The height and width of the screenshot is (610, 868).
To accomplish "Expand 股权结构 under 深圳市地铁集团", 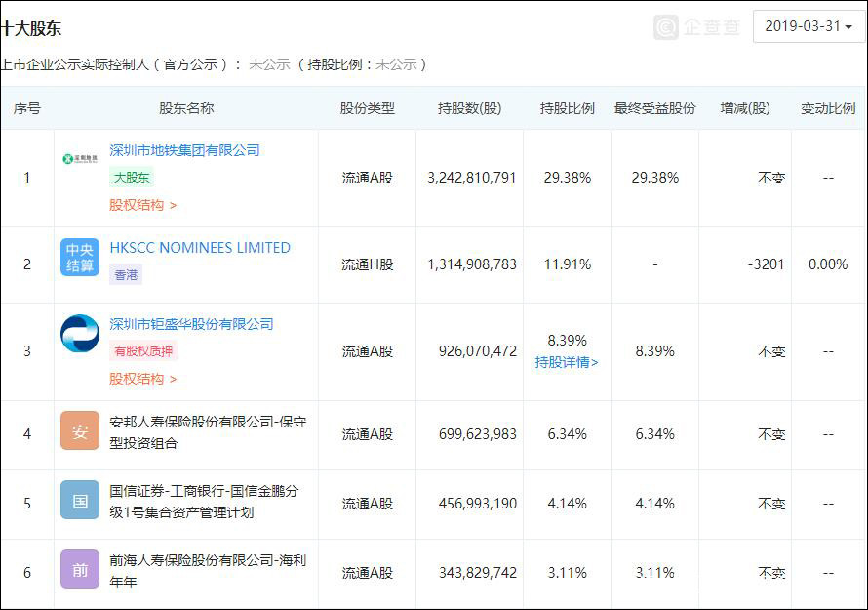I will pyautogui.click(x=142, y=205).
